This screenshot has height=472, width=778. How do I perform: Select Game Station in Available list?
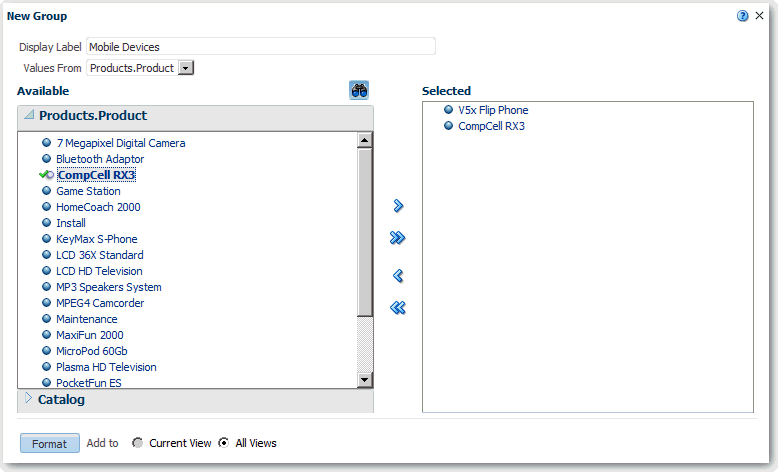click(88, 191)
